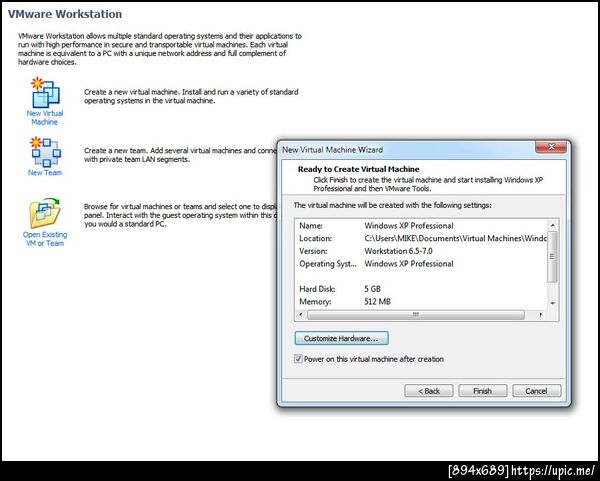This screenshot has height=481, width=600.
Task: Click the New Virtual Machine icon
Action: [46, 92]
